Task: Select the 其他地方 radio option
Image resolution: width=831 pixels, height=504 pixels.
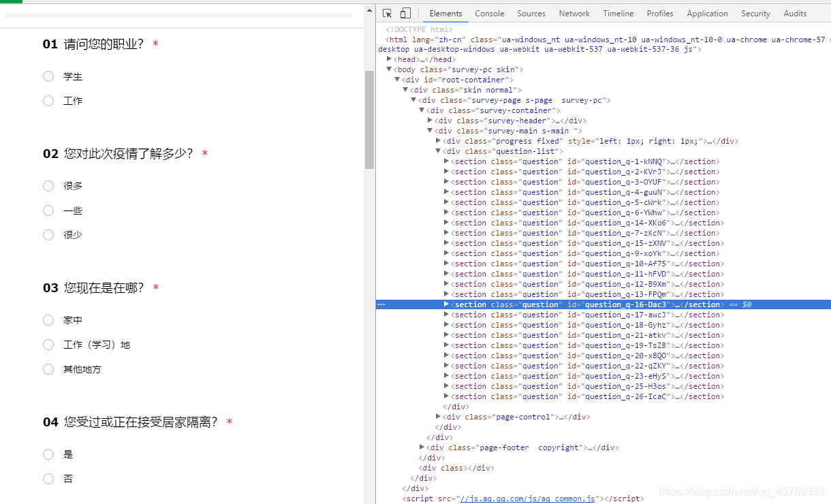Action: (x=48, y=369)
